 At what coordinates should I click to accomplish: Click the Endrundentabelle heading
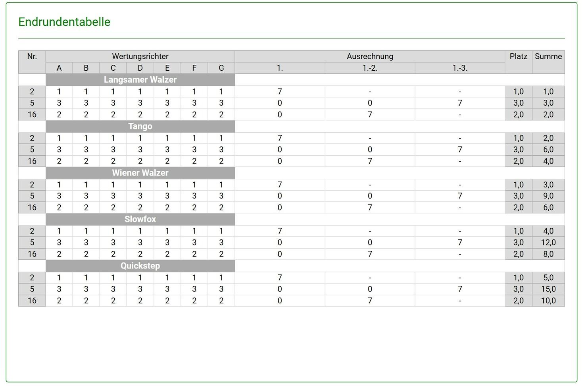pyautogui.click(x=64, y=22)
